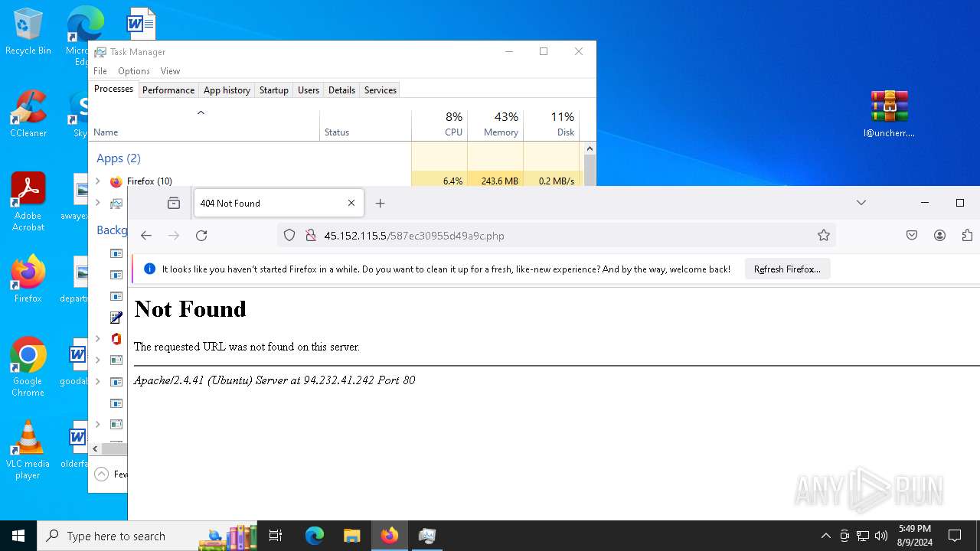Select the VLC media player desktop icon
Image resolution: width=980 pixels, height=551 pixels.
tap(28, 450)
